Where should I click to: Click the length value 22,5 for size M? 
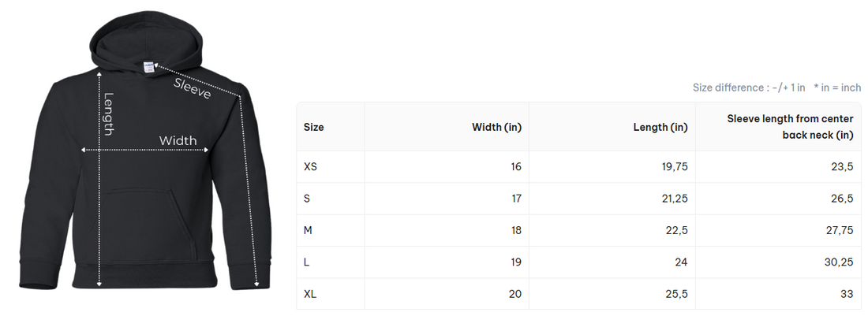coord(675,230)
